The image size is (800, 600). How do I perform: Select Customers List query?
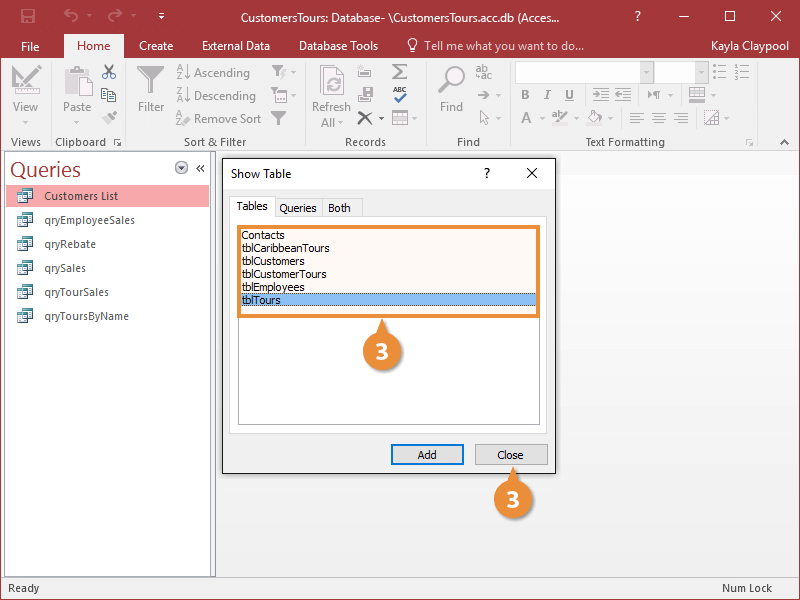[108, 196]
